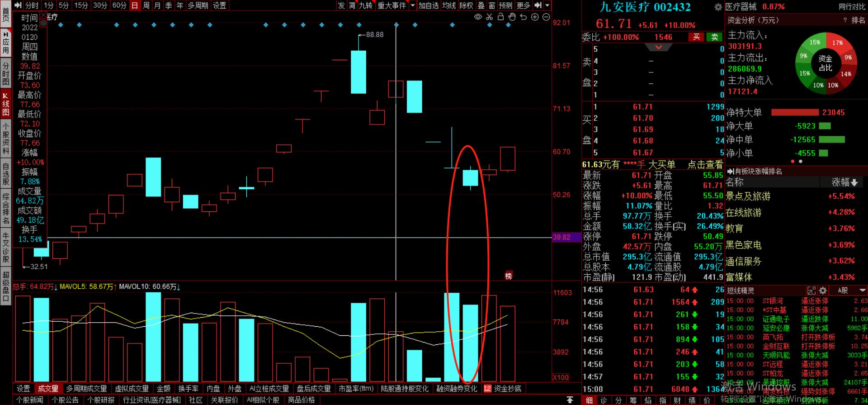868x405 pixels.
Task: Open the 同行对比 peer comparison link
Action: [852, 7]
